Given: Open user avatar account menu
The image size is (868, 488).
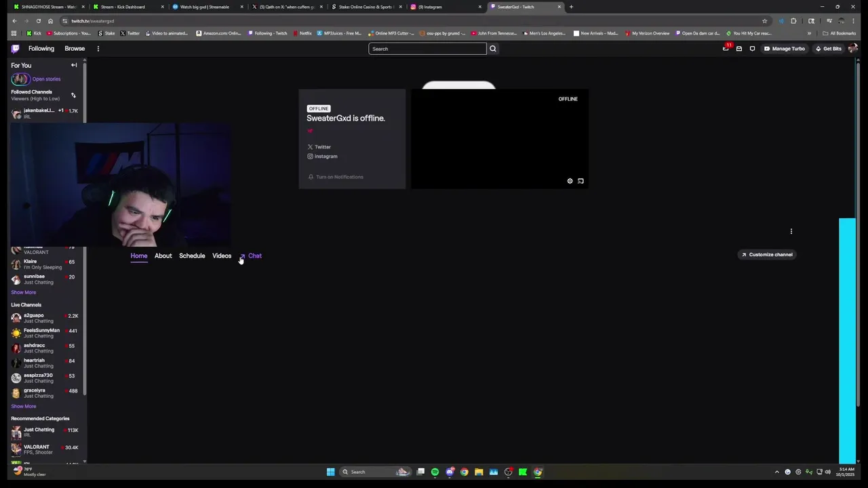Looking at the screenshot, I should (852, 49).
